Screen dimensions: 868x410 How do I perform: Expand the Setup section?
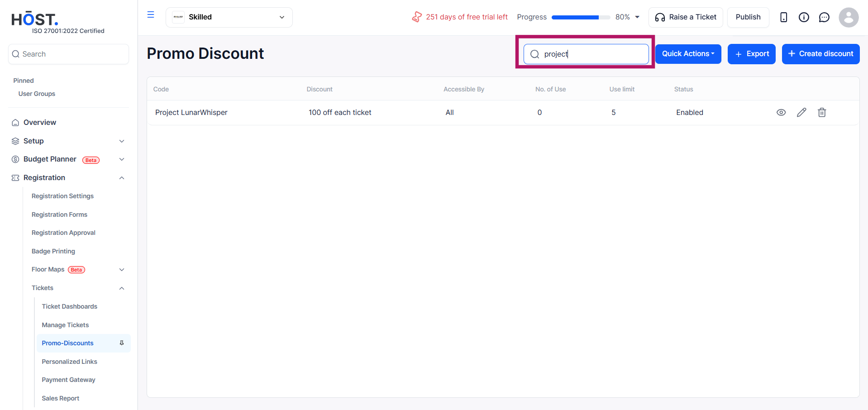[x=122, y=141]
